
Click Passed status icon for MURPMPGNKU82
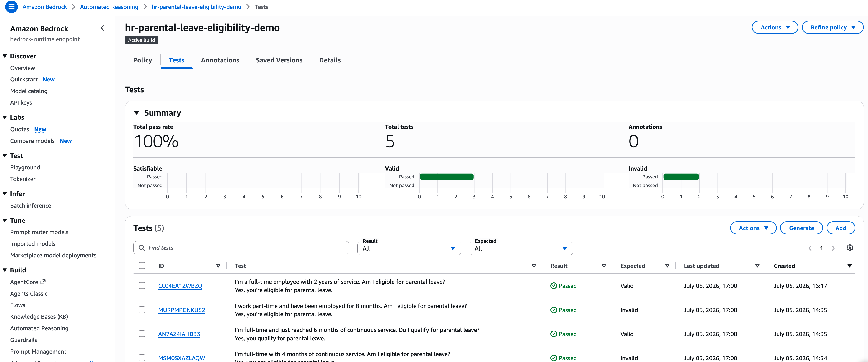point(553,310)
